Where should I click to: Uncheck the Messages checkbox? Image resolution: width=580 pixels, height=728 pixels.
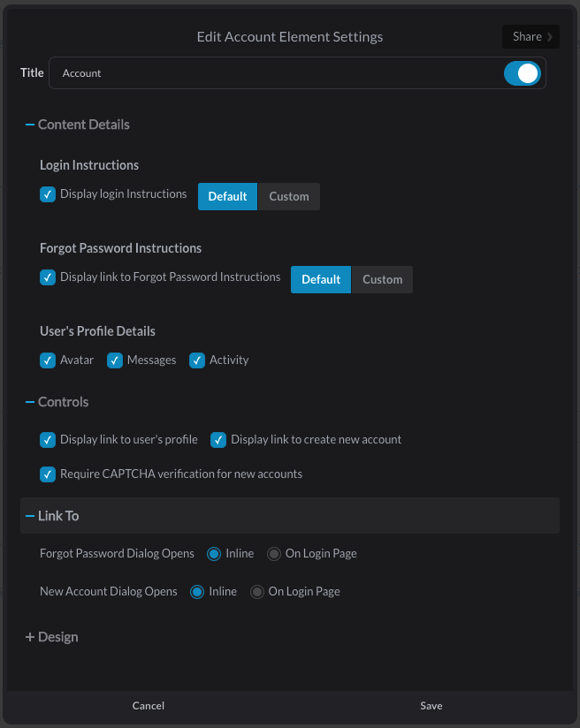pyautogui.click(x=114, y=360)
